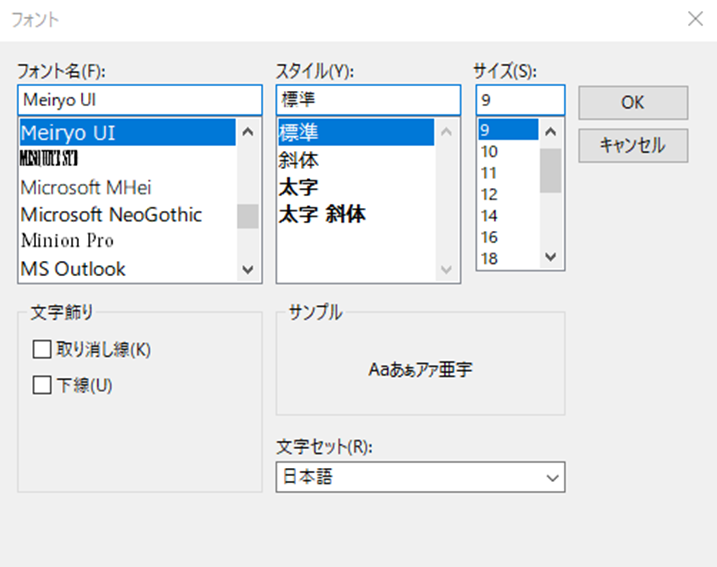Open the 文字セット dropdown list
This screenshot has width=717, height=567.
click(420, 478)
